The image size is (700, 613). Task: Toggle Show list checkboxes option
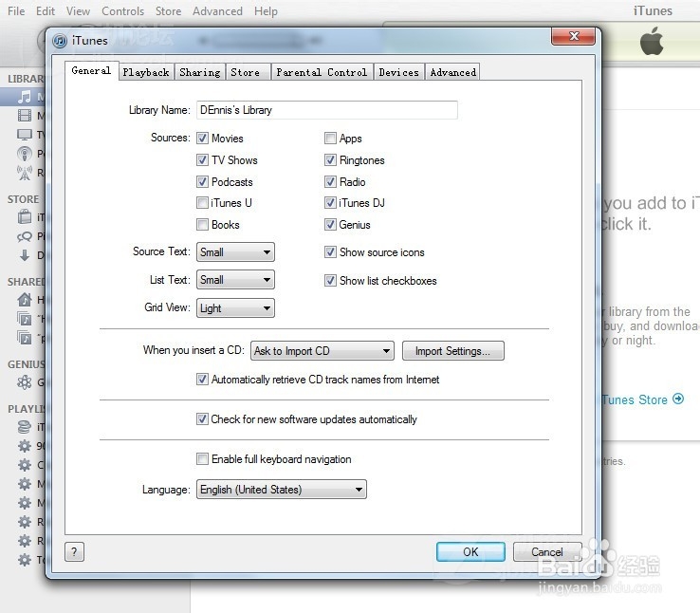coord(330,281)
